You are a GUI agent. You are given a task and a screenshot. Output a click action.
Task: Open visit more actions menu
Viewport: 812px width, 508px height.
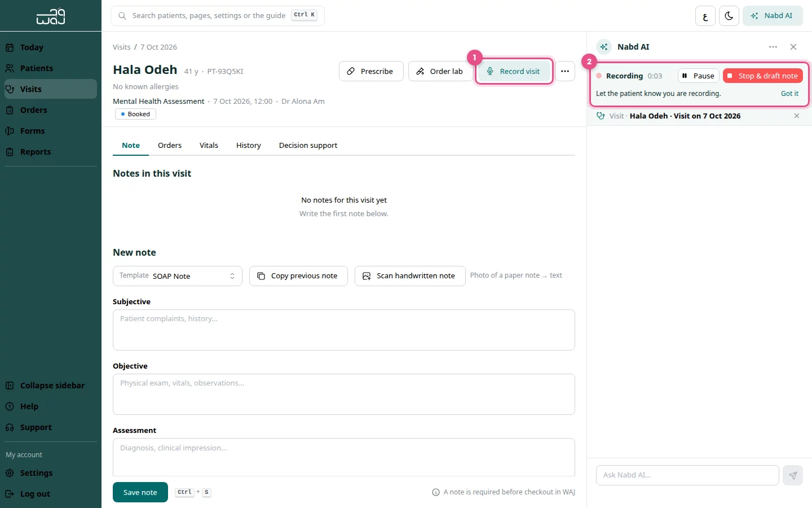tap(565, 71)
